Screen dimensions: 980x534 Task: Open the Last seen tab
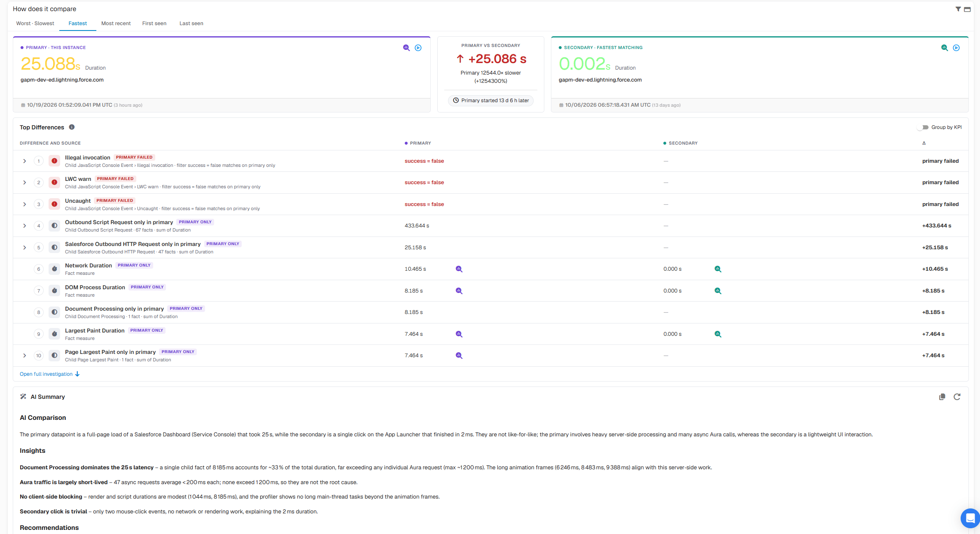pos(191,23)
